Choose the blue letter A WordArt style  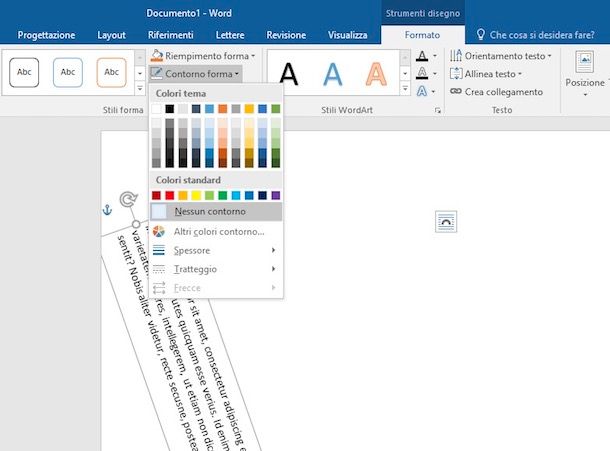[x=333, y=74]
